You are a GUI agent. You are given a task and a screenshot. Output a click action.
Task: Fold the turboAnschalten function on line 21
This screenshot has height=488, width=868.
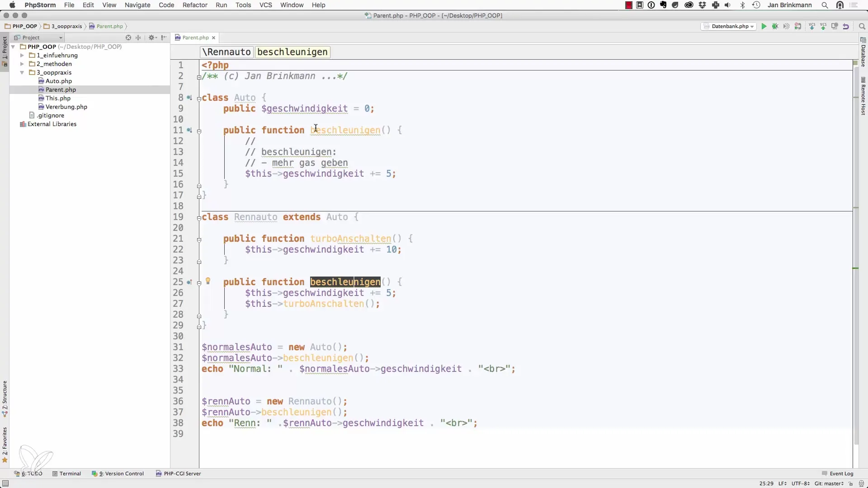click(199, 240)
